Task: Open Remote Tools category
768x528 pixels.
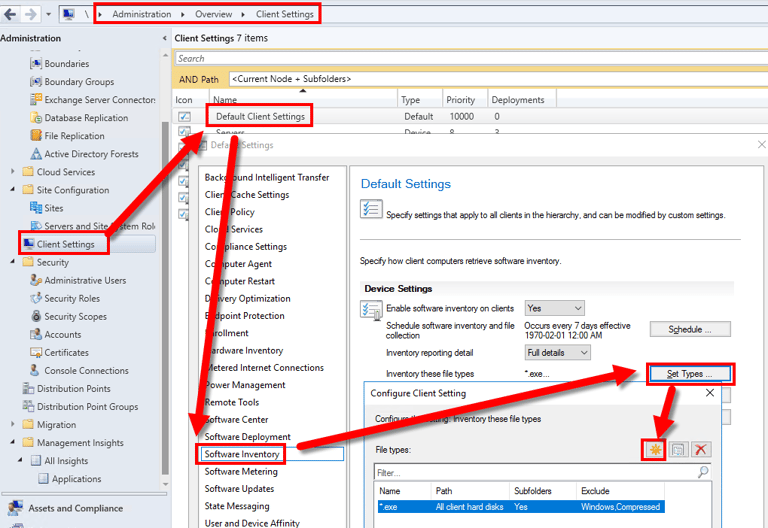Action: (x=232, y=403)
